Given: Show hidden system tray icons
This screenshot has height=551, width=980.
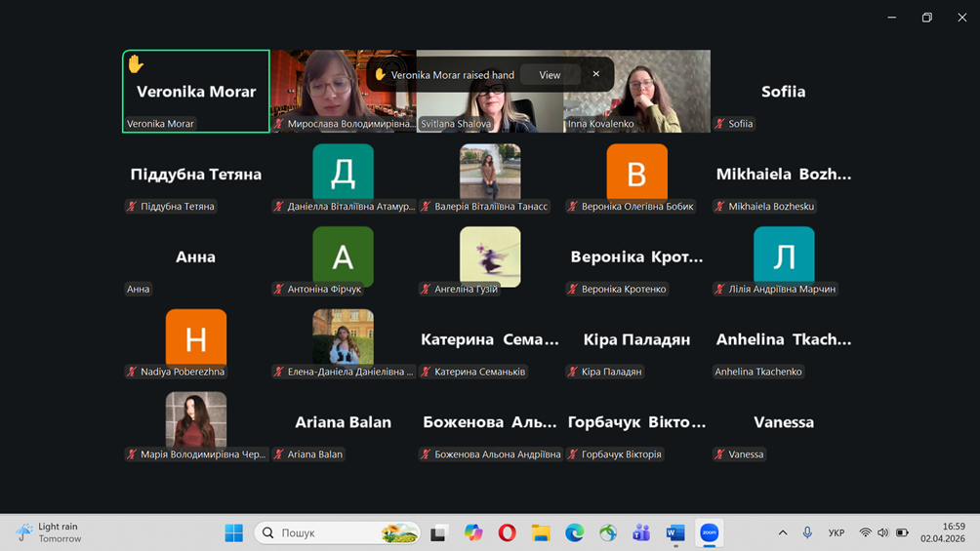Looking at the screenshot, I should 783,532.
